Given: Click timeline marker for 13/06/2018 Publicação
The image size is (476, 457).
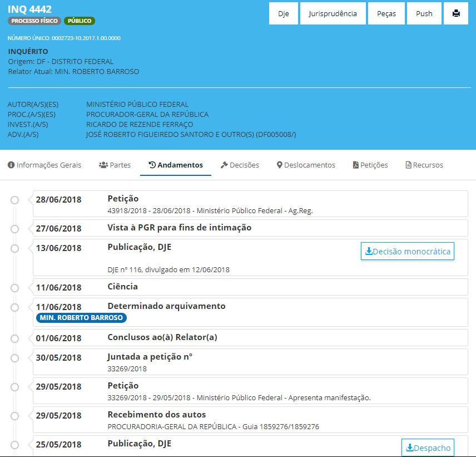Looking at the screenshot, I should [x=14, y=249].
